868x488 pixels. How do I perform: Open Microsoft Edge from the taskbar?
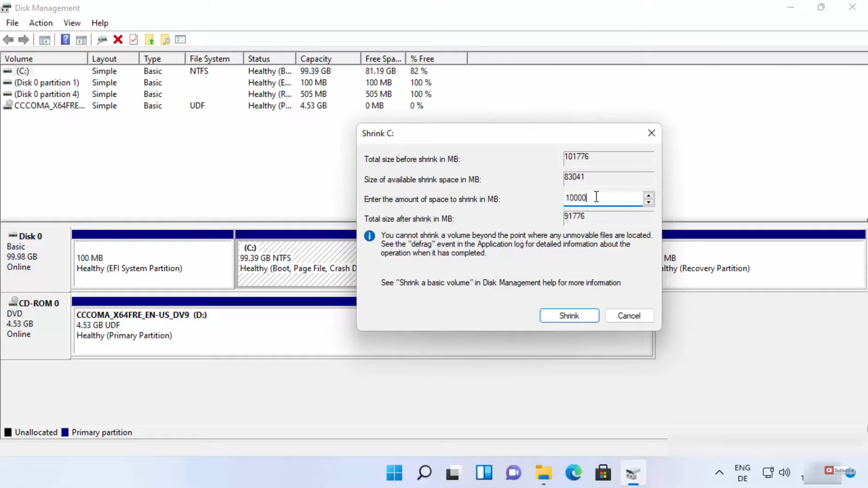tap(573, 473)
